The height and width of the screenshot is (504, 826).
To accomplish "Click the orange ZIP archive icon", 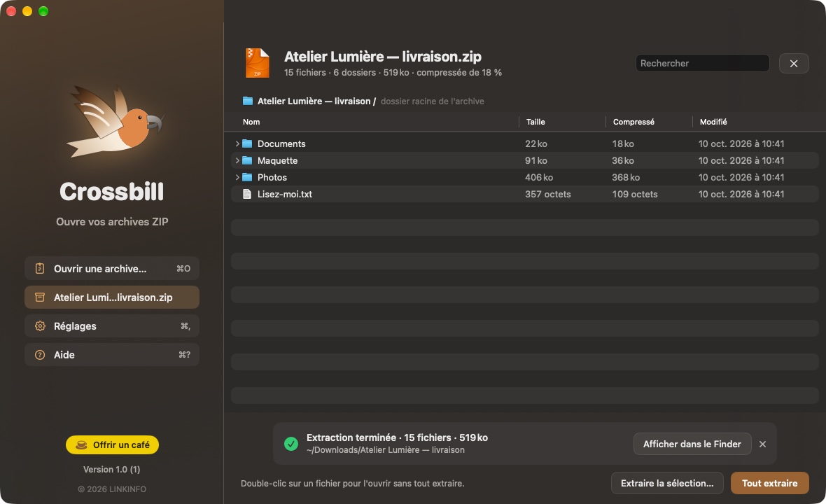I will 258,63.
